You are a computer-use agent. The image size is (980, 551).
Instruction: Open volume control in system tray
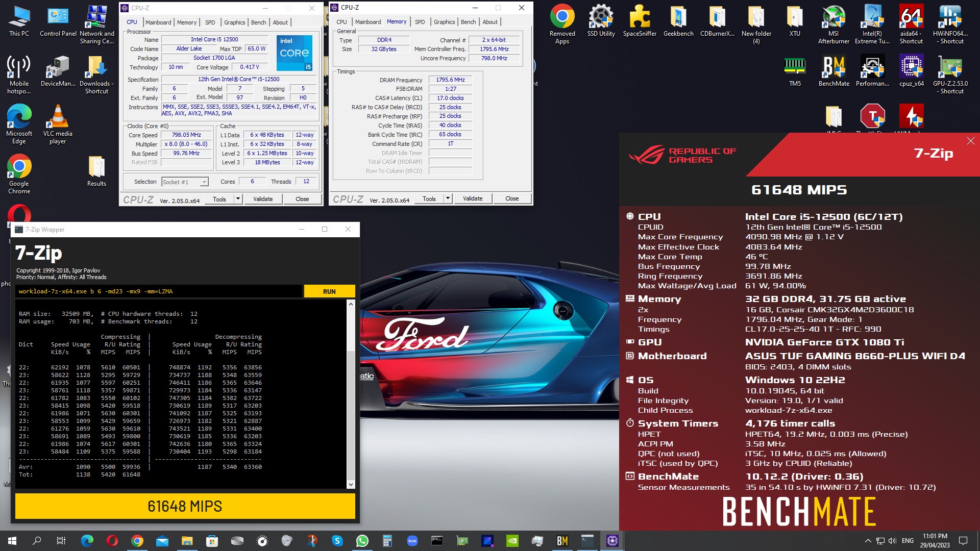coord(892,541)
